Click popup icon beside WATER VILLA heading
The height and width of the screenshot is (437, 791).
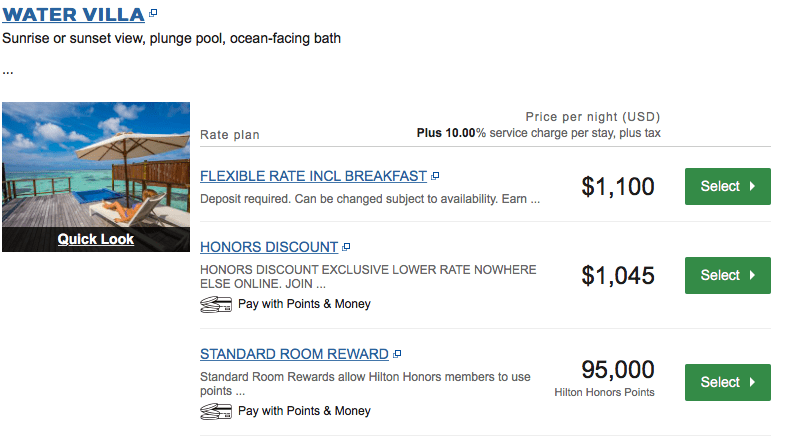point(153,13)
